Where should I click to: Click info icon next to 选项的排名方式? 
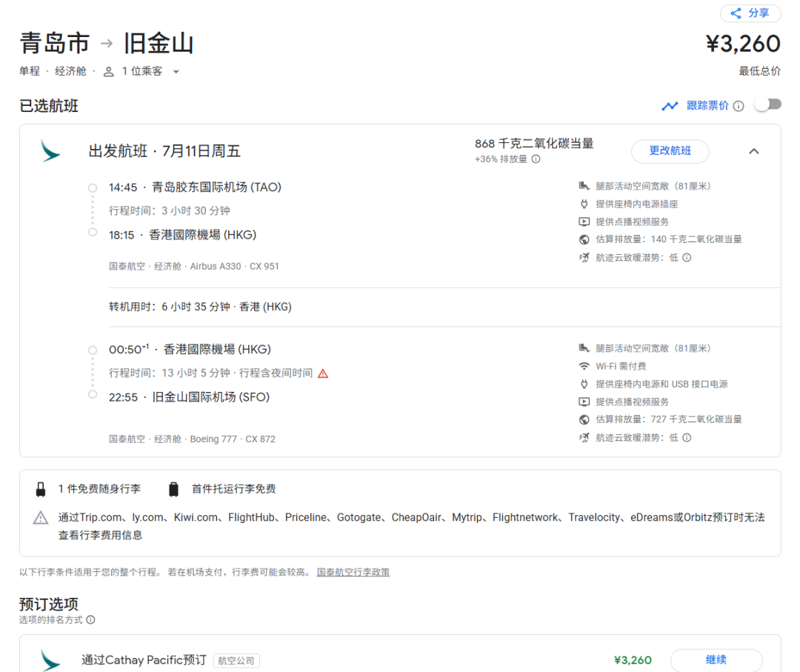pos(90,620)
